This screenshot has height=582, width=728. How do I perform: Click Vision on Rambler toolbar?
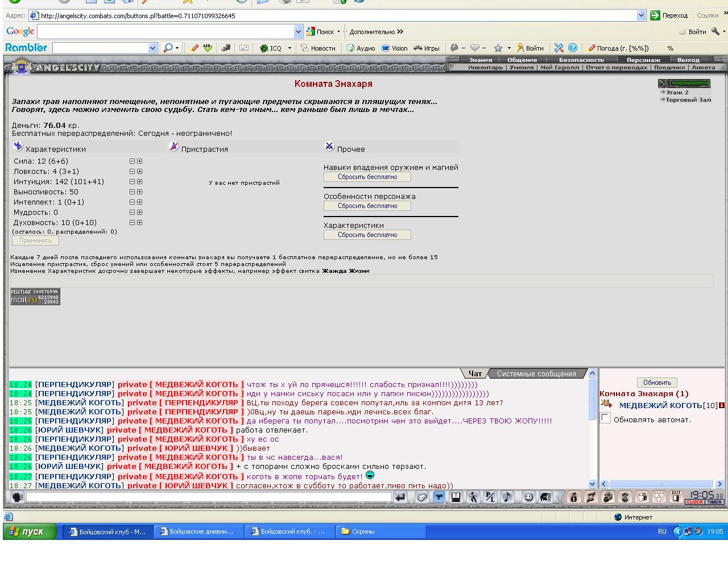click(395, 48)
